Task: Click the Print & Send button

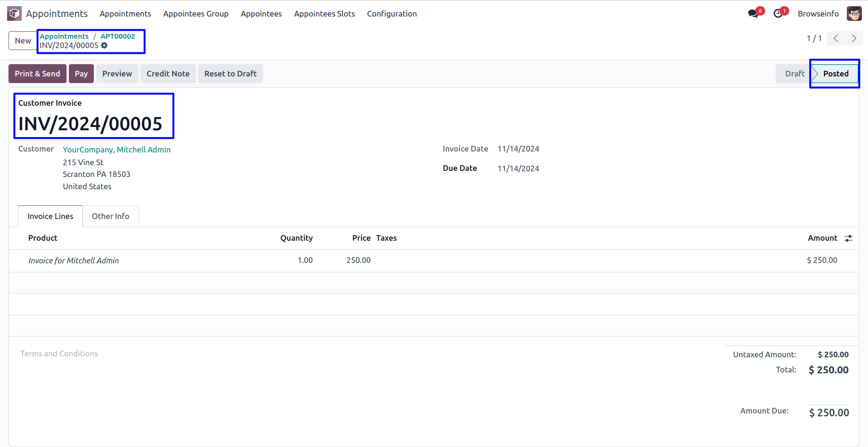Action: pyautogui.click(x=37, y=74)
